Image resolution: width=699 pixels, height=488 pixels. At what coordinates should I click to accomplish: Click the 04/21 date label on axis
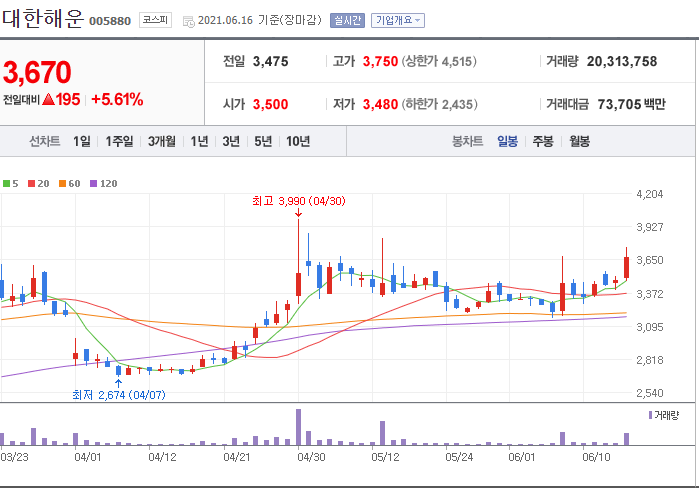(237, 457)
